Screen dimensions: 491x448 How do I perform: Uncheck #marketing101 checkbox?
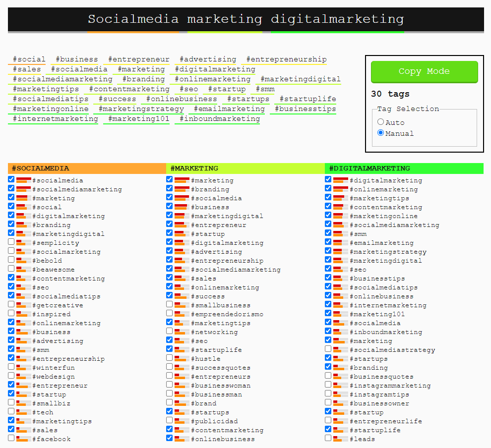click(328, 313)
